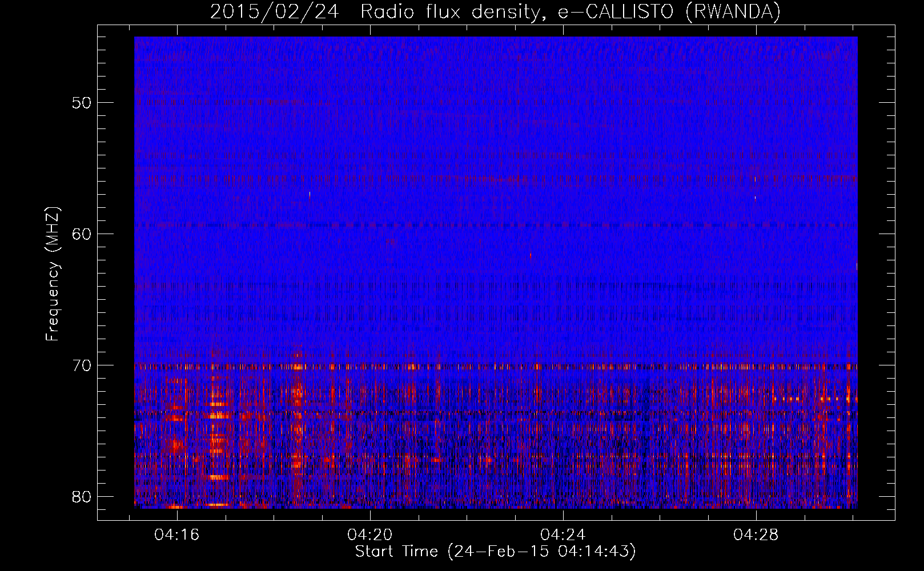Select the 70 frequency tick label

click(82, 365)
